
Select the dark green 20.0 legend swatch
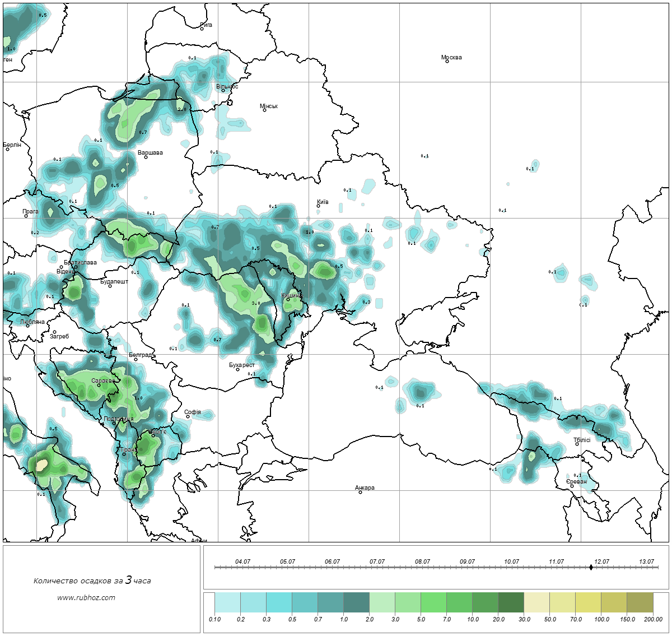[x=511, y=603]
